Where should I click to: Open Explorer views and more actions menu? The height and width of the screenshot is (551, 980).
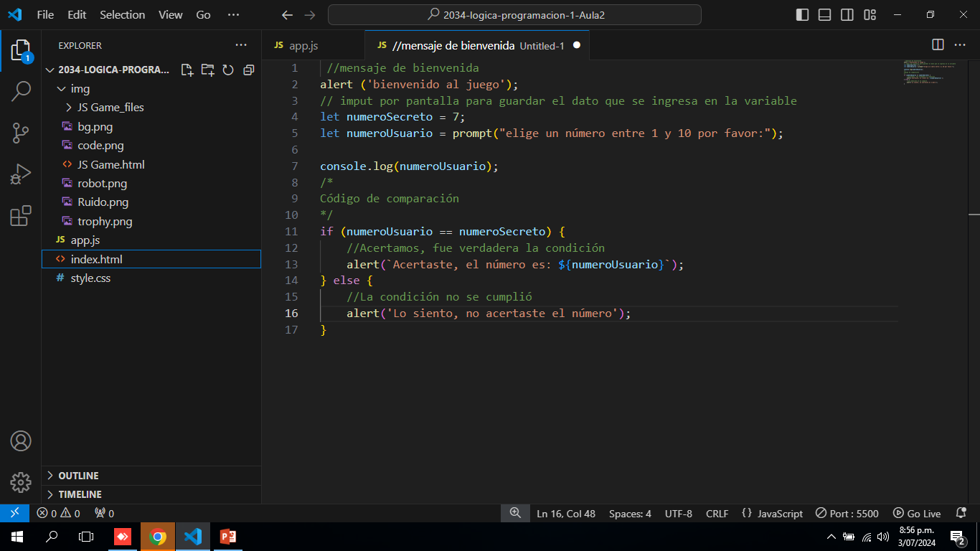[x=241, y=45]
